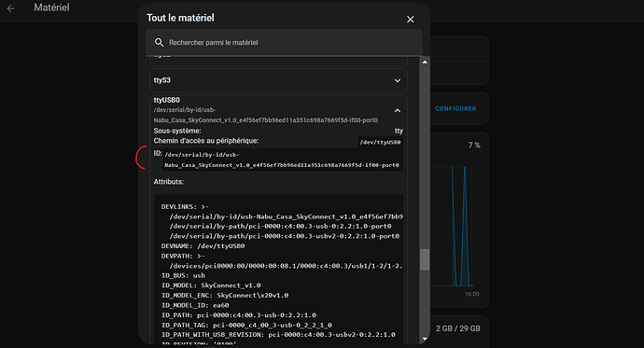Click the 2 GB / 29 GB storage label

coord(458,328)
